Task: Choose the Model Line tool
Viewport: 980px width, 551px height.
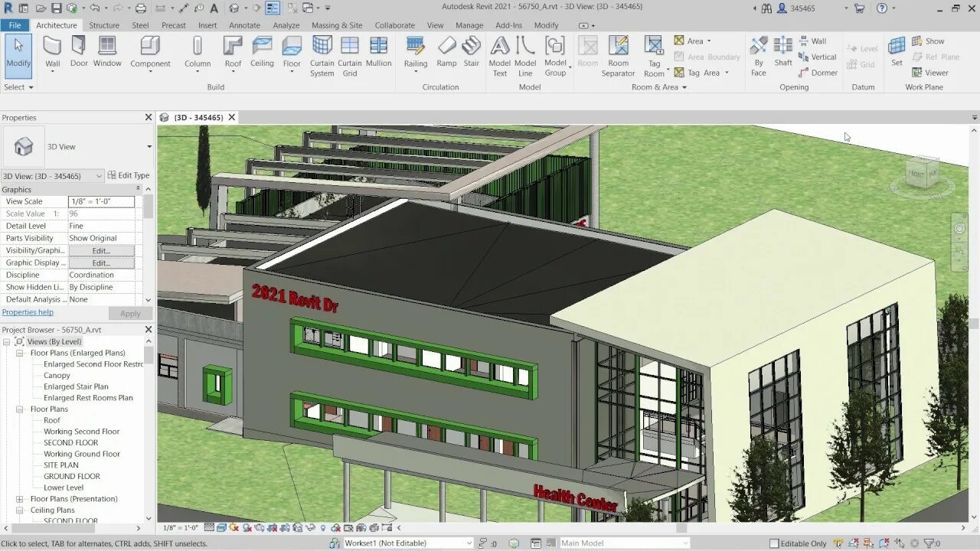Action: [x=525, y=57]
